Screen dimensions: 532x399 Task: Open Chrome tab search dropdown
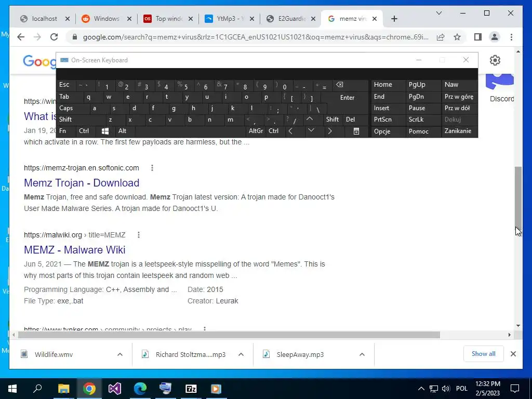438,13
